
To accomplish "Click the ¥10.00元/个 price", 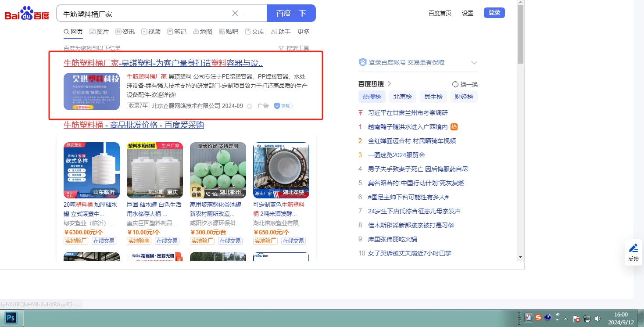I will [143, 232].
